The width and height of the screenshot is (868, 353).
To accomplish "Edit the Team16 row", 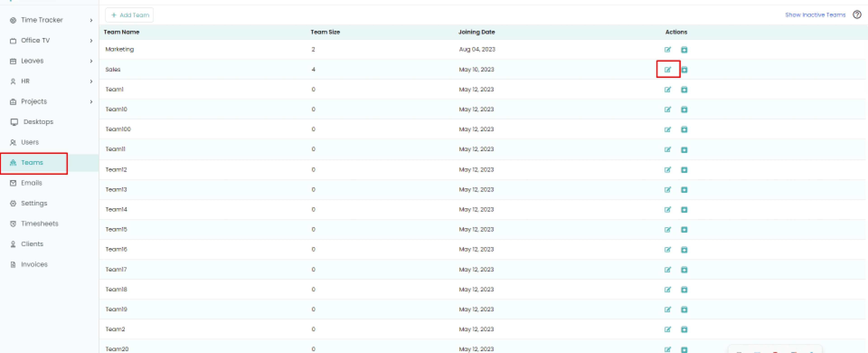I will pos(668,249).
